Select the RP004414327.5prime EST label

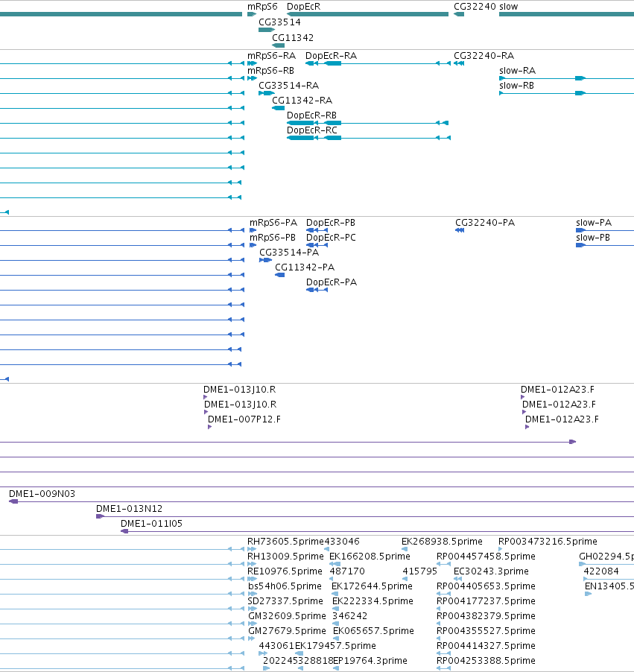486,645
